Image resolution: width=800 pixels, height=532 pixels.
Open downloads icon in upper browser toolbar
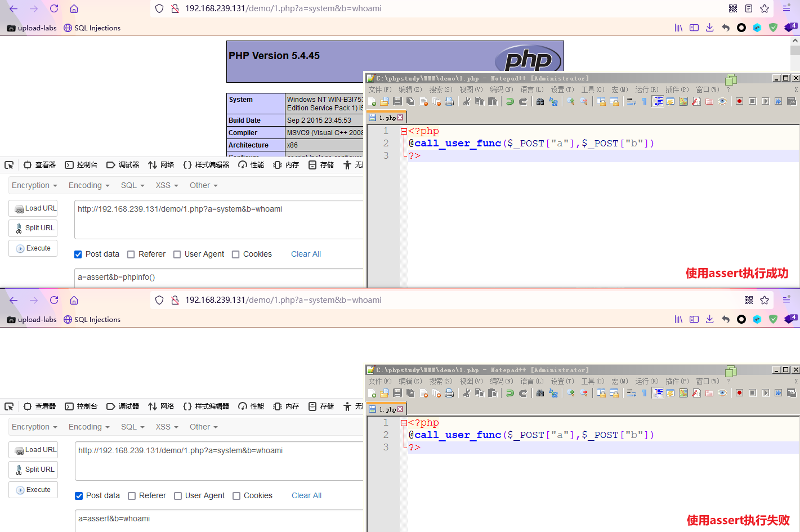pyautogui.click(x=710, y=28)
